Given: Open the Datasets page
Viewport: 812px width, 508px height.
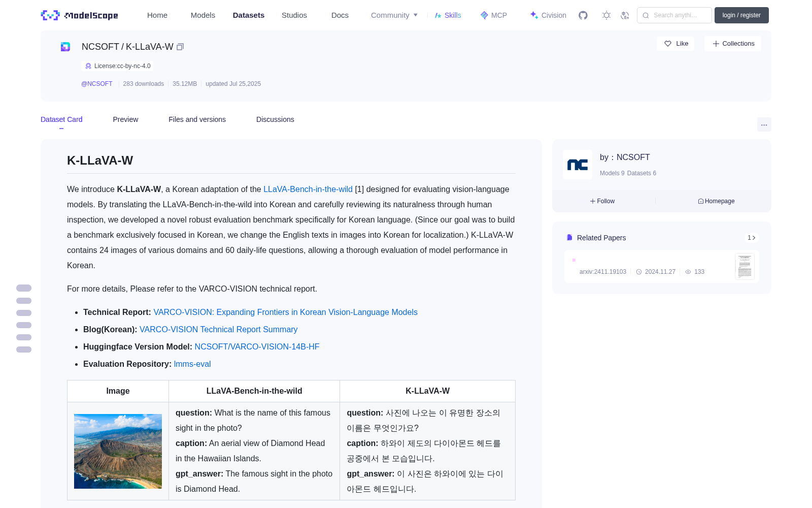Looking at the screenshot, I should pyautogui.click(x=249, y=15).
